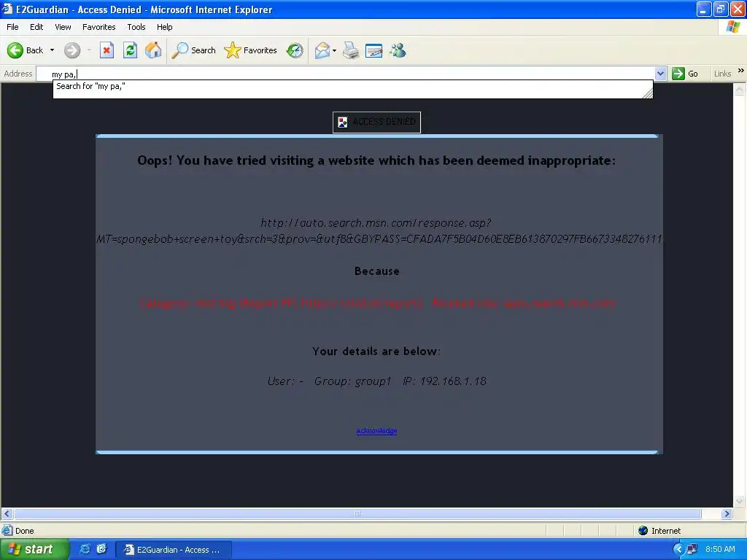Click the blocked auto.search.msn.com URL text
Image resolution: width=747 pixels, height=560 pixels.
(379, 231)
